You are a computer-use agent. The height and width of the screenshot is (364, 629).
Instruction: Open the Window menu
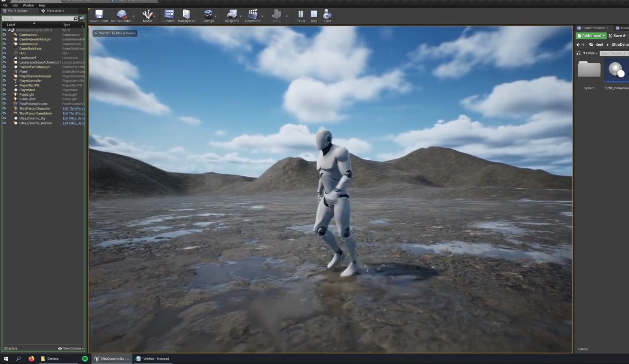[28, 5]
